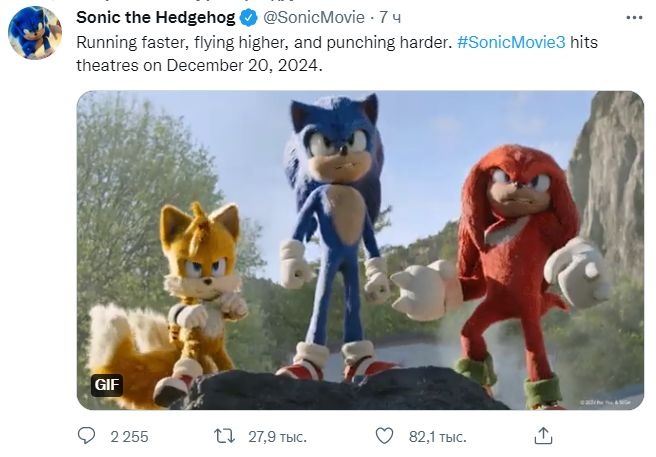Open the Sonic profile avatar

click(x=35, y=32)
